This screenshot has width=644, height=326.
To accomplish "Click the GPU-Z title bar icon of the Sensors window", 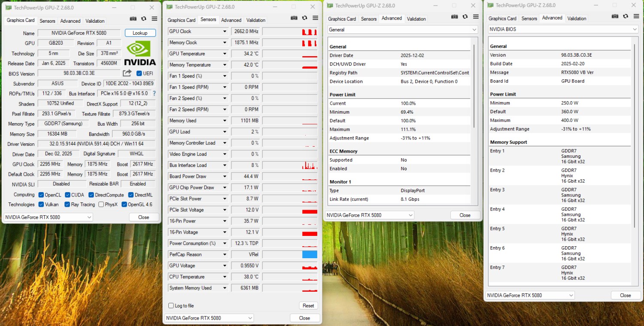I will click(x=170, y=6).
